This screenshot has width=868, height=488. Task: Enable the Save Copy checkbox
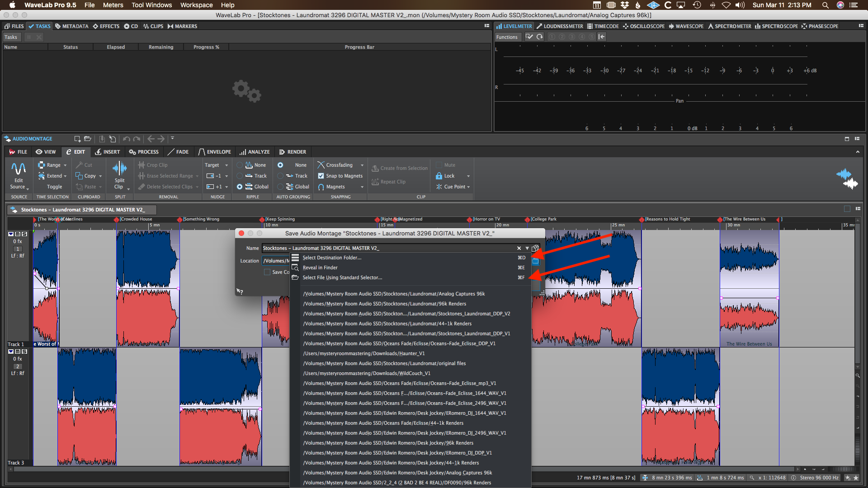[267, 272]
